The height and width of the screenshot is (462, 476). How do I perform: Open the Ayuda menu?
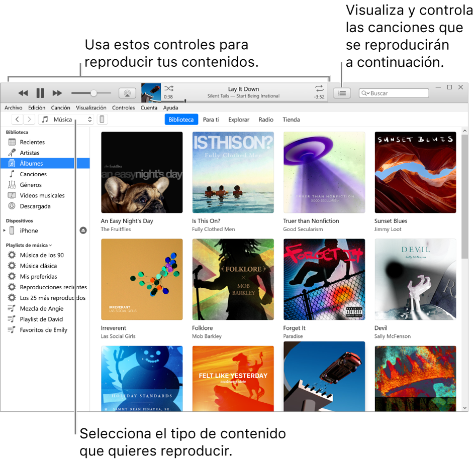coord(170,107)
